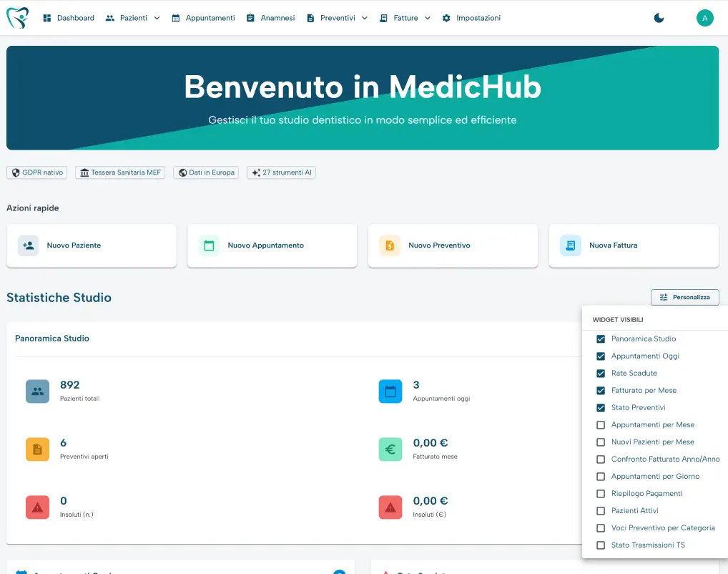Click the Anamnesi clipboard icon
Screen dimensions: 728x574
pyautogui.click(x=250, y=18)
